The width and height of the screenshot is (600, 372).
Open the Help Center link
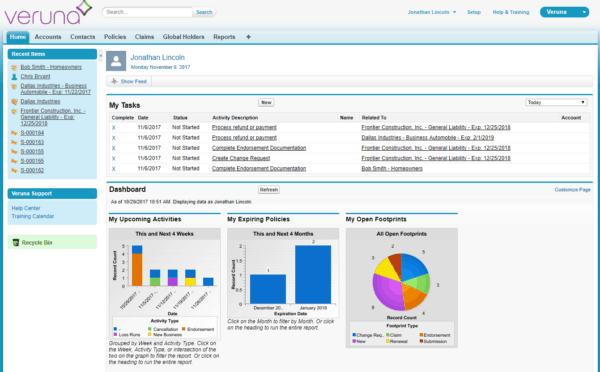26,208
